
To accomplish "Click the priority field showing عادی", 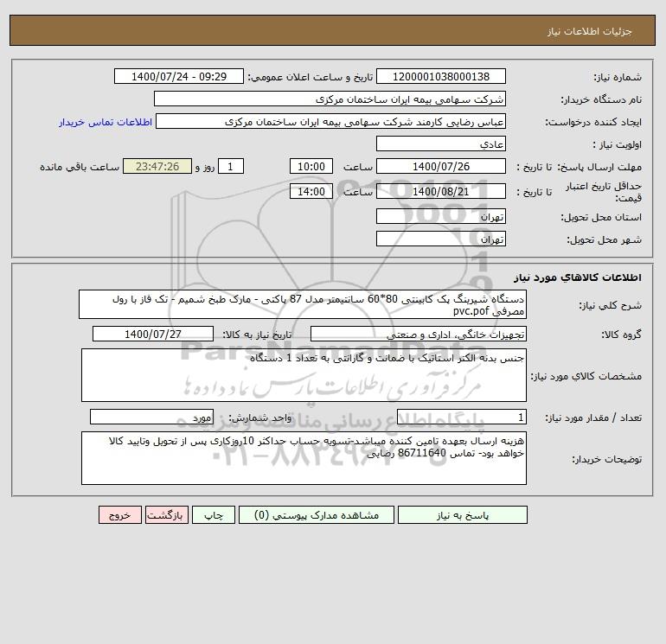I will click(441, 143).
